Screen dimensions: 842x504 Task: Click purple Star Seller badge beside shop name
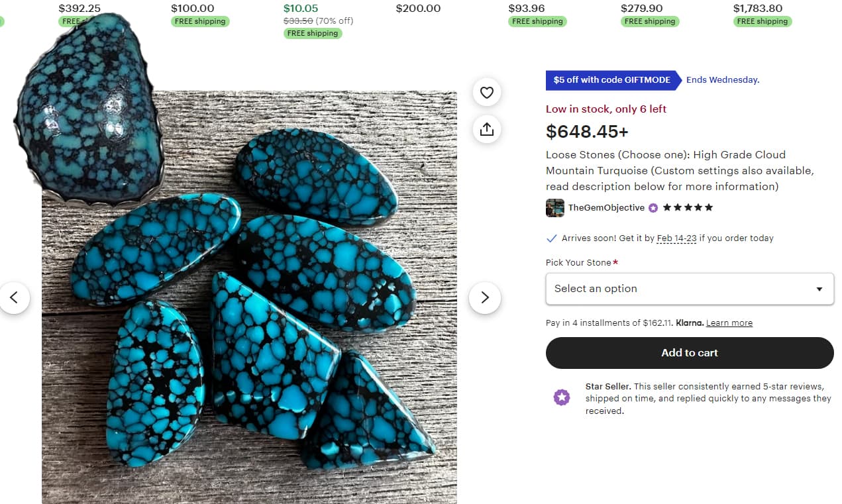click(x=653, y=208)
